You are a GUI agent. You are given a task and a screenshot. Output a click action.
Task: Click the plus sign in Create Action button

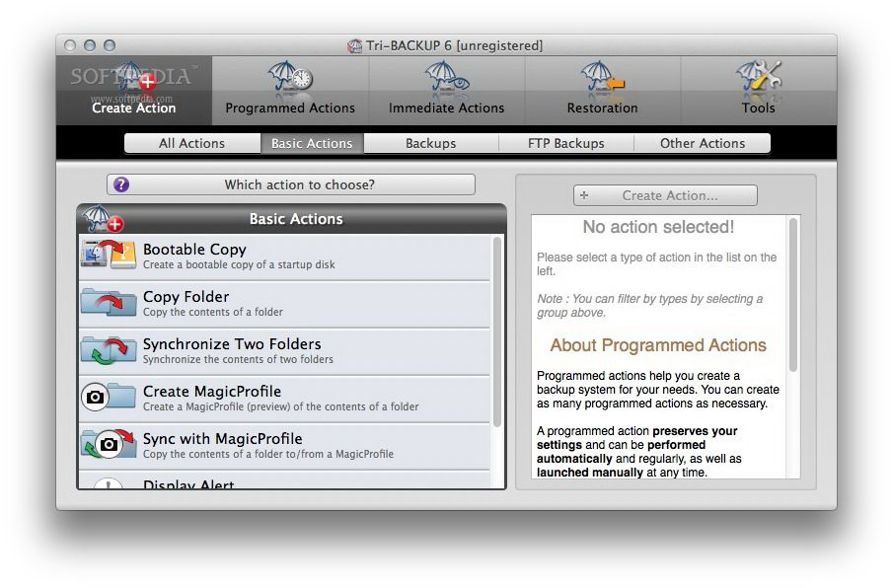pos(584,195)
